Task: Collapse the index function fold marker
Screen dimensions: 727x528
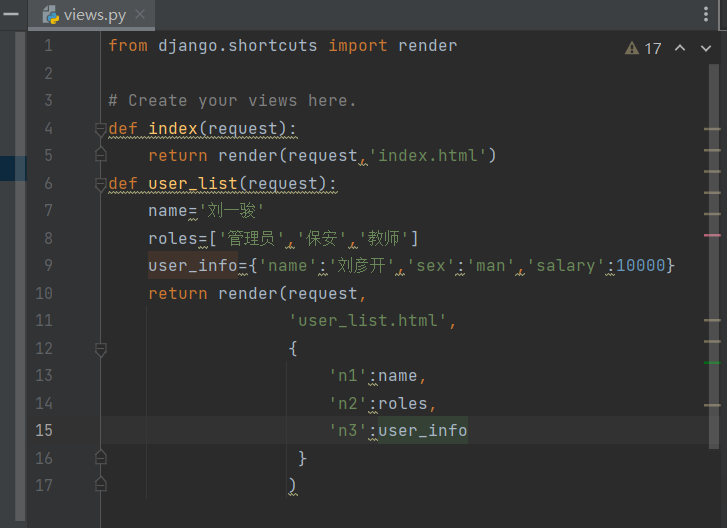Action: [100, 129]
